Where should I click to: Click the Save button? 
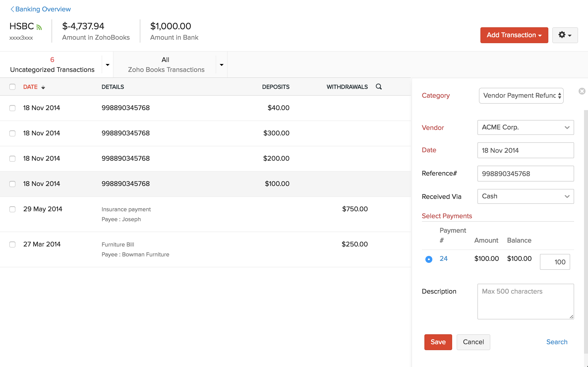(x=438, y=342)
